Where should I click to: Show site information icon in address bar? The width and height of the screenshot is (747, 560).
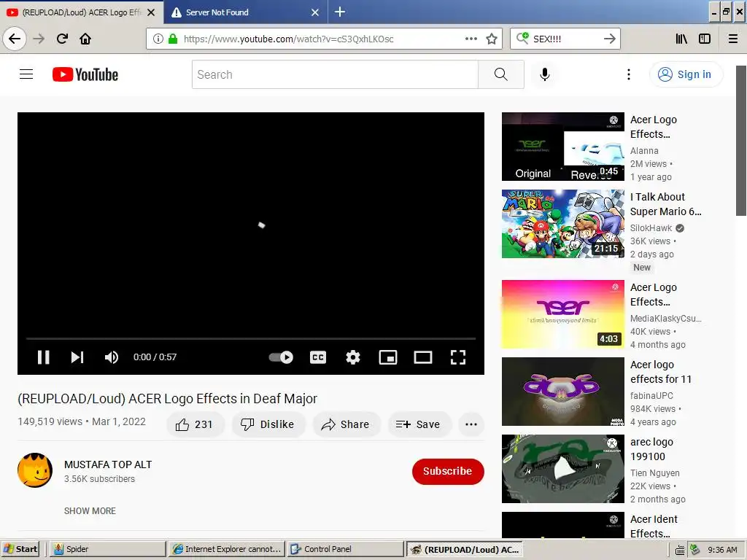point(158,39)
